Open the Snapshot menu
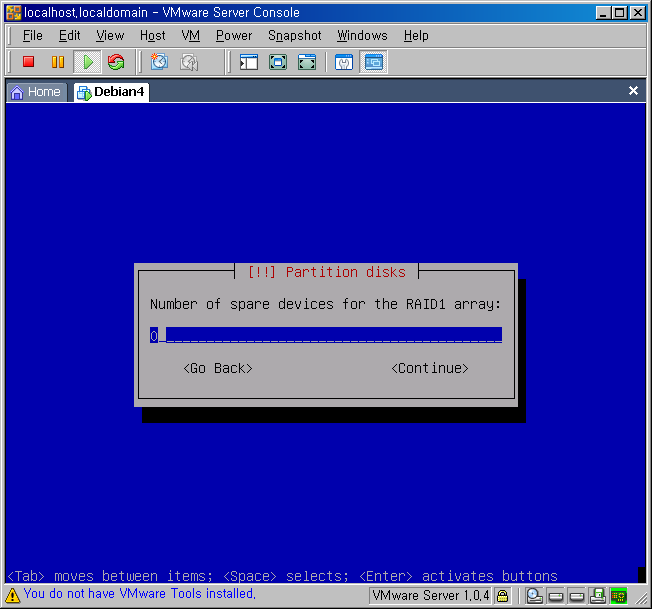This screenshot has width=652, height=609. click(294, 35)
